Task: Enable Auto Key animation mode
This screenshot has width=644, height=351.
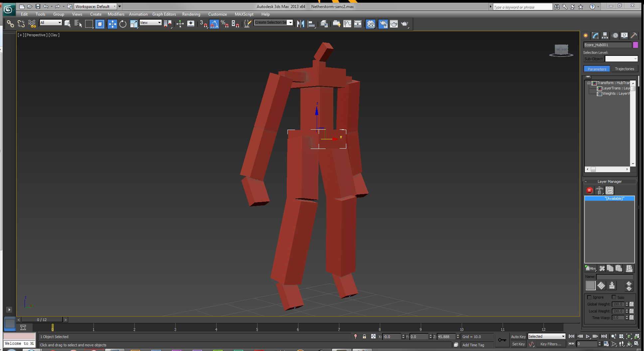Action: point(518,336)
